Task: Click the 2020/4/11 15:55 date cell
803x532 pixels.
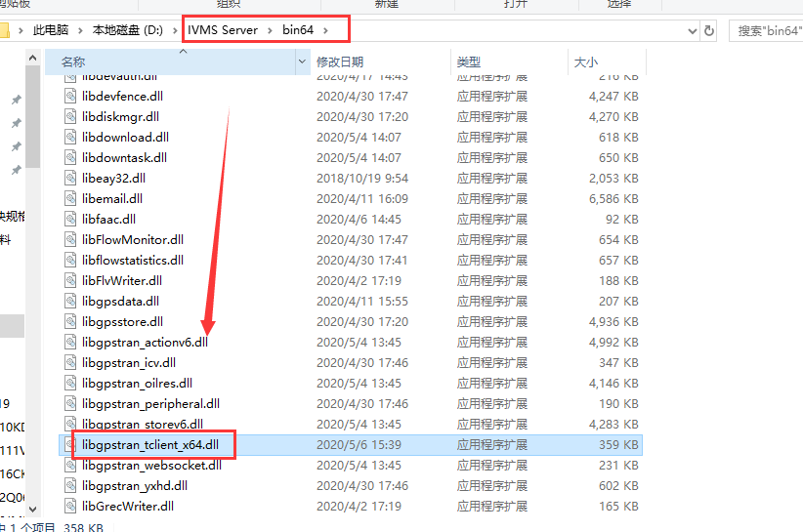Action: point(362,301)
